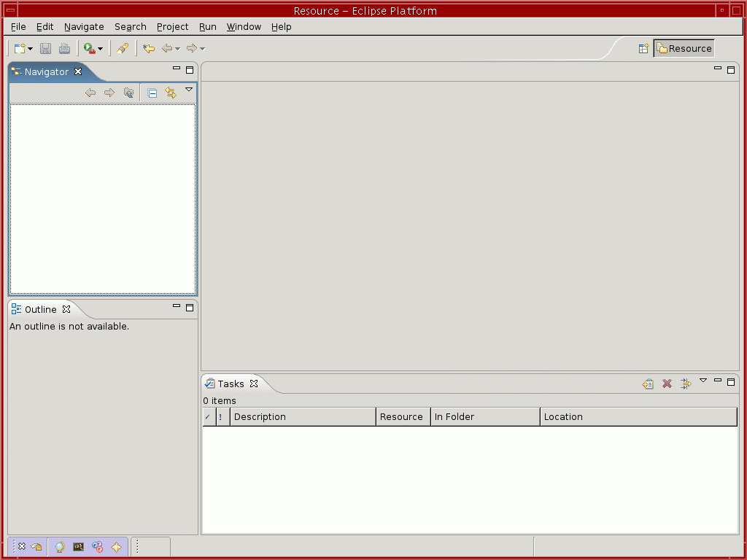
Task: Click the Tasks filter arrows icon
Action: click(686, 384)
